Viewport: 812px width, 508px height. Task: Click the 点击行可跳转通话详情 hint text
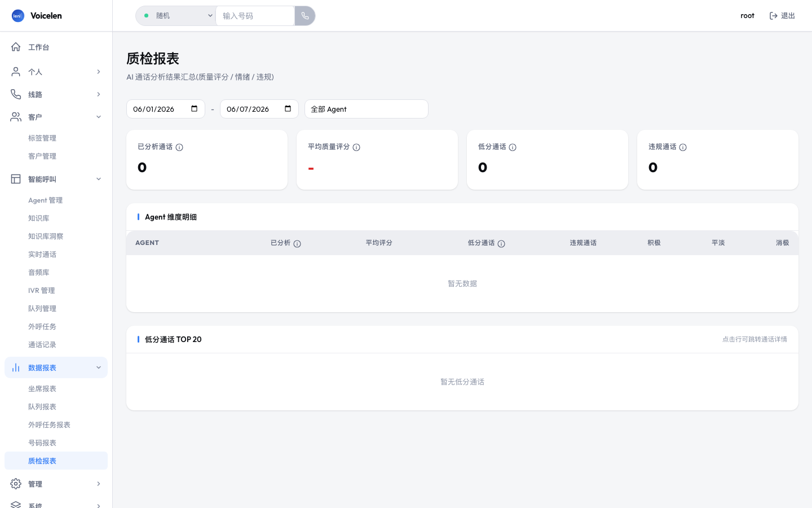(x=754, y=339)
